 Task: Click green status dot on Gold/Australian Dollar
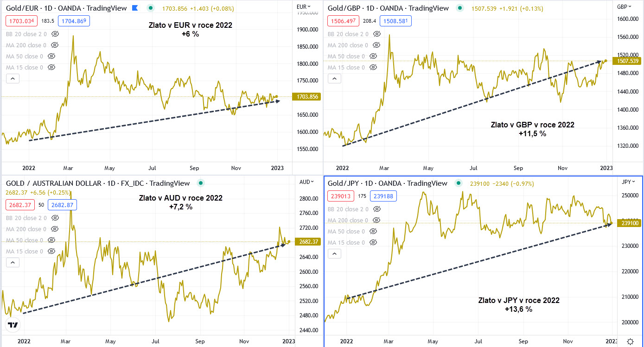(x=200, y=183)
